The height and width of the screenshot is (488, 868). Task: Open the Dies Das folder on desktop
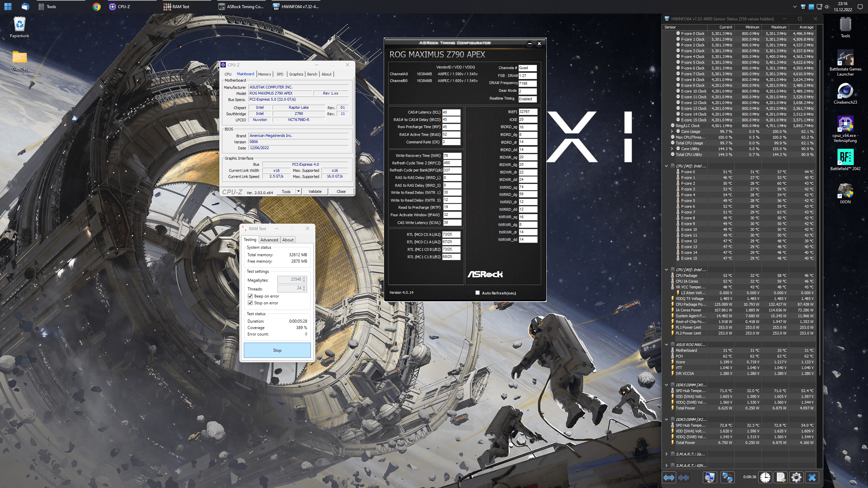(x=19, y=61)
